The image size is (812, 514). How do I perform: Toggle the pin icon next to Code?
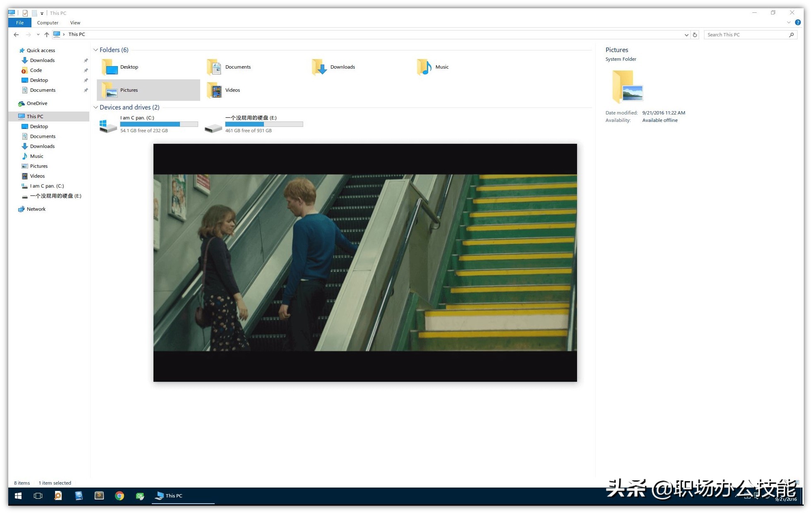point(86,70)
